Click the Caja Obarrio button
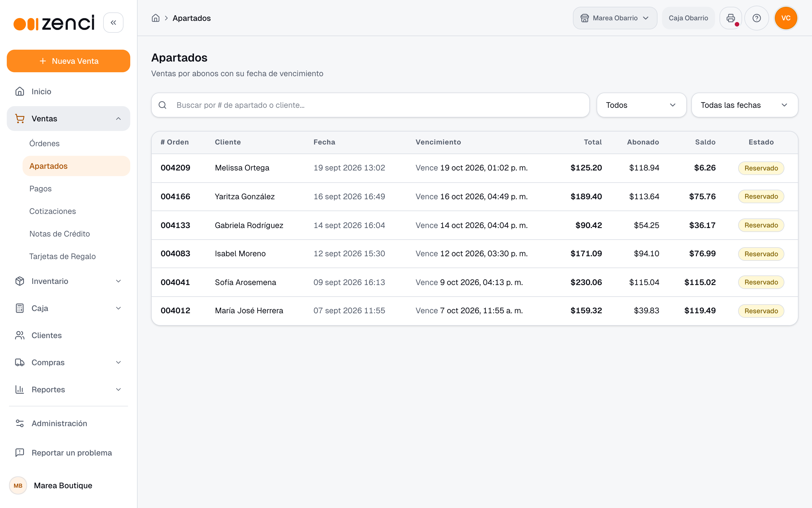The width and height of the screenshot is (812, 508). [688, 18]
